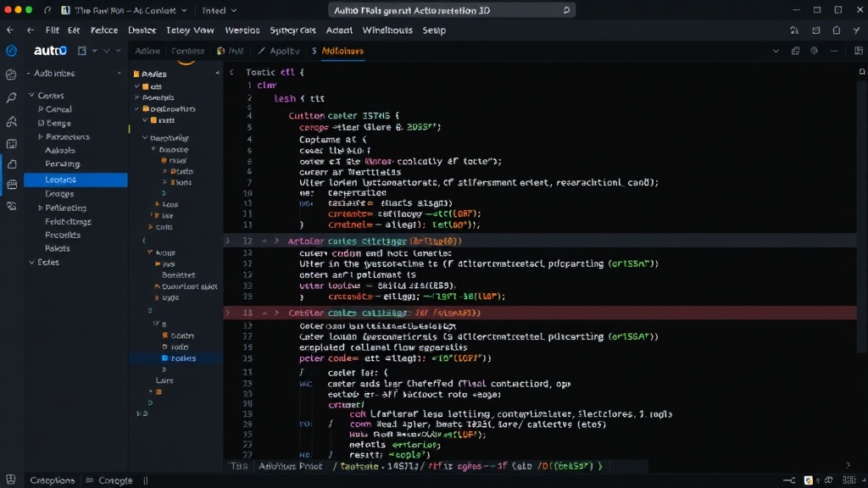
Task: Open the 'Windhouls' menu
Action: click(x=387, y=30)
